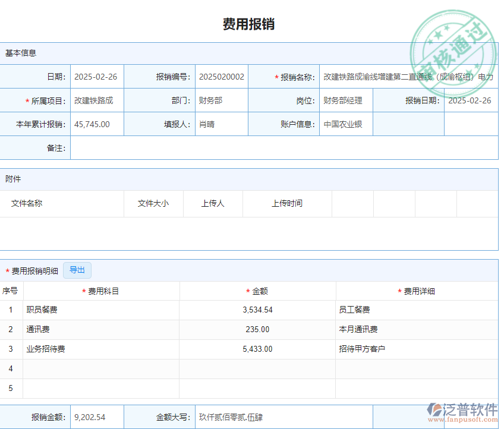Select the 报销编号 field value 2025020002
Screen dimensions: 504x429
(x=221, y=76)
